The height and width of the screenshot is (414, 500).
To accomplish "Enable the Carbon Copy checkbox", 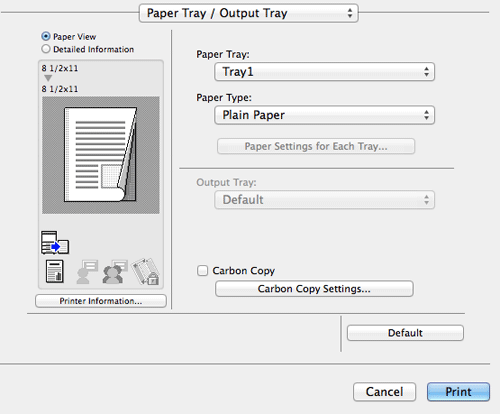I will 202,270.
